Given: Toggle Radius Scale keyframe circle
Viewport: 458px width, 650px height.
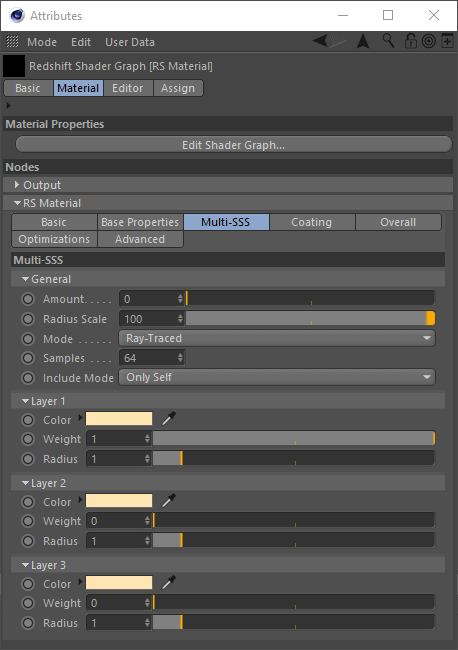Looking at the screenshot, I should [28, 319].
